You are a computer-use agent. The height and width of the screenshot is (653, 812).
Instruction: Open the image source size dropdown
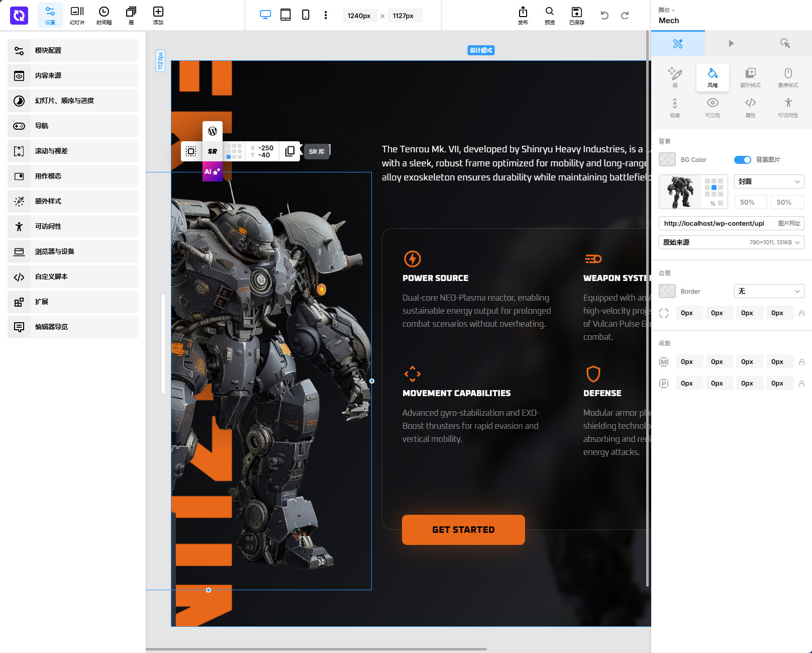pos(731,242)
